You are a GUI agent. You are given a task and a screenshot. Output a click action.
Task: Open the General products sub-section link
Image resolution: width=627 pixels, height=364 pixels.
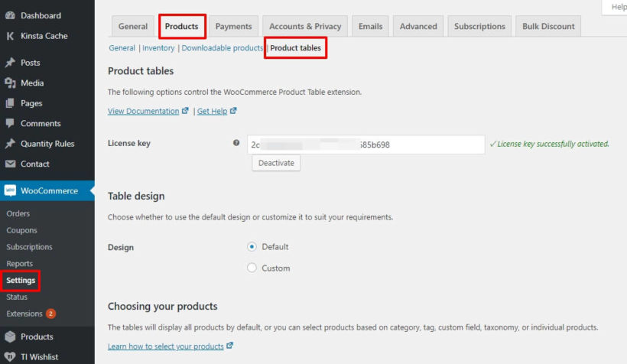[x=122, y=48]
